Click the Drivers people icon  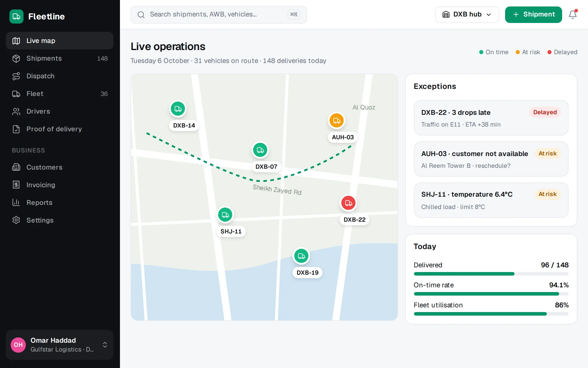tap(16, 111)
